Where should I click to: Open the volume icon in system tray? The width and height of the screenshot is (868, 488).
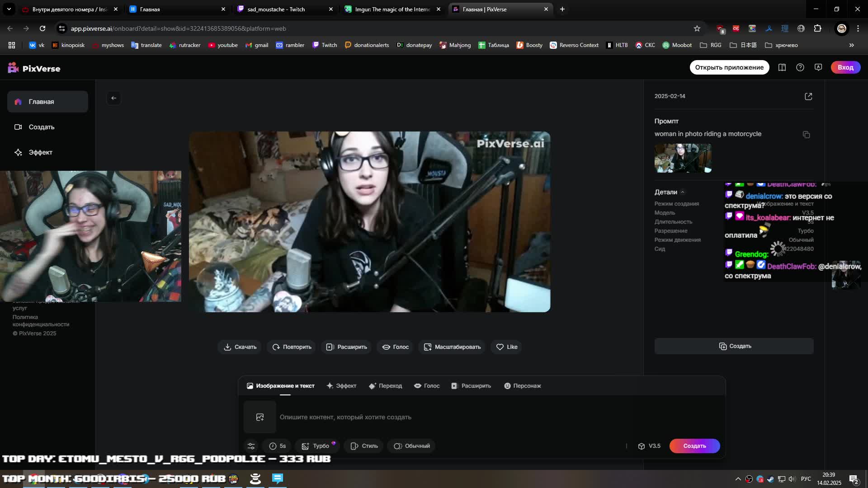coord(792,479)
